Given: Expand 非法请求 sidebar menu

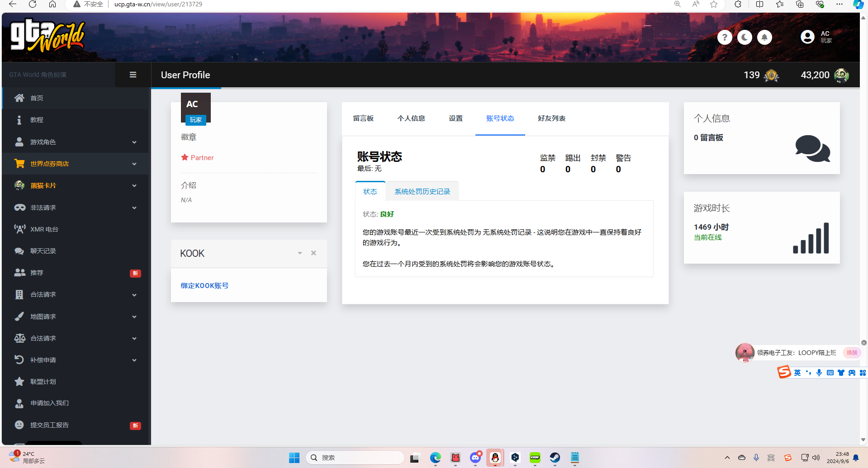Looking at the screenshot, I should 76,208.
